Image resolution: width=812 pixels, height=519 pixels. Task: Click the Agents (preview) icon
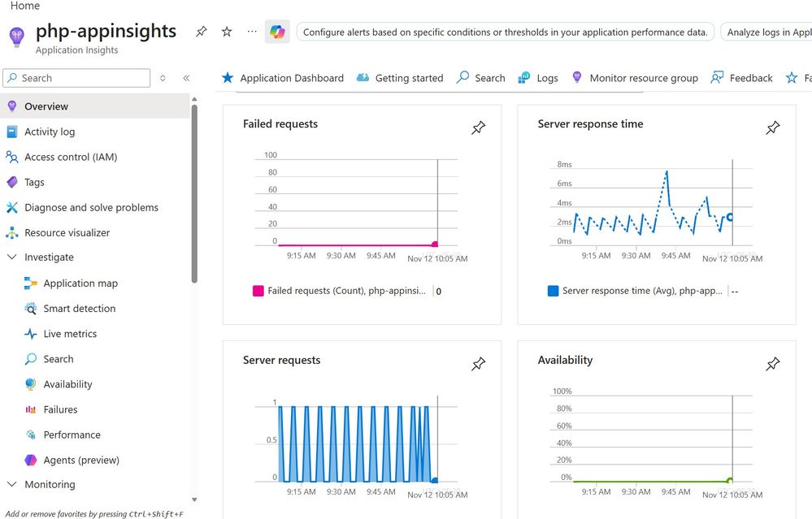(31, 460)
